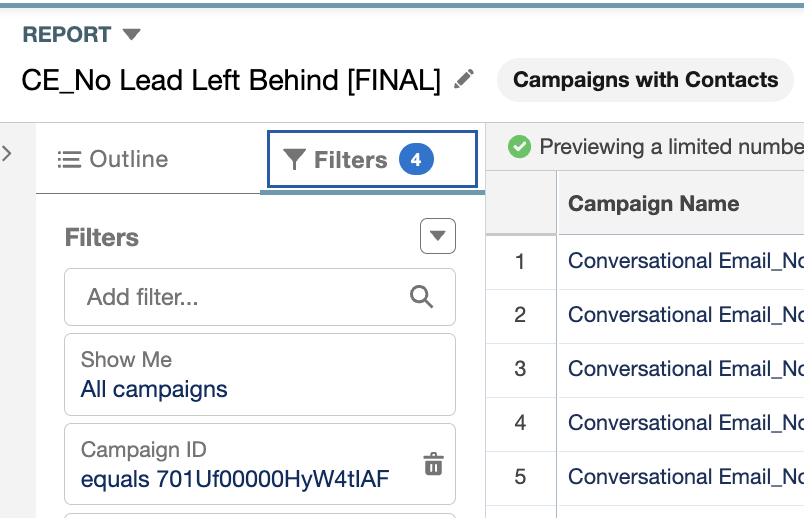This screenshot has height=518, width=804.
Task: Switch to the Outline tab
Action: [113, 160]
